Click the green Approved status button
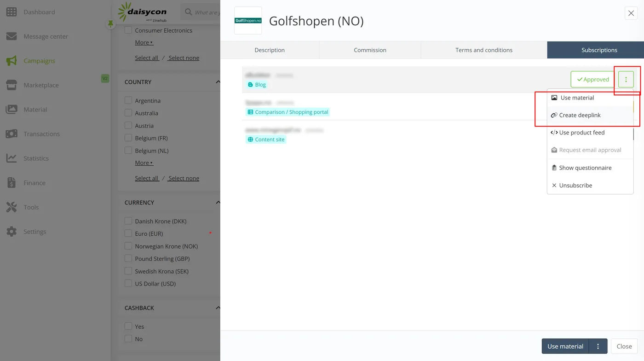Image resolution: width=644 pixels, height=361 pixels. pyautogui.click(x=593, y=79)
